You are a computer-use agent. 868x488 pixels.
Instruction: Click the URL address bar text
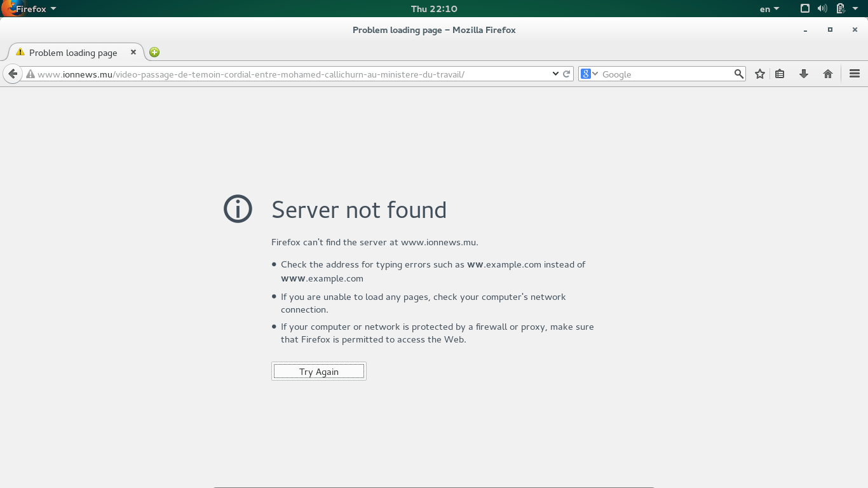click(251, 74)
